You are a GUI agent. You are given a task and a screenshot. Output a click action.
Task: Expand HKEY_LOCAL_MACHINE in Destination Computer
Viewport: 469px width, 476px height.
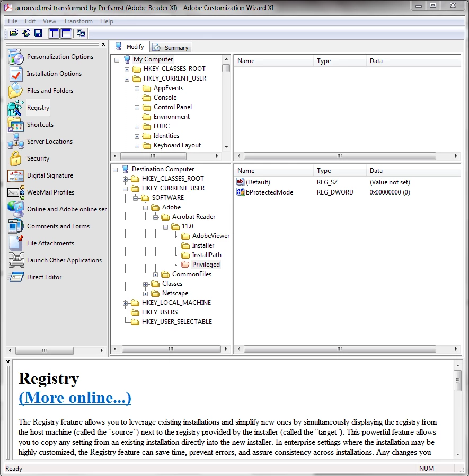pyautogui.click(x=125, y=303)
